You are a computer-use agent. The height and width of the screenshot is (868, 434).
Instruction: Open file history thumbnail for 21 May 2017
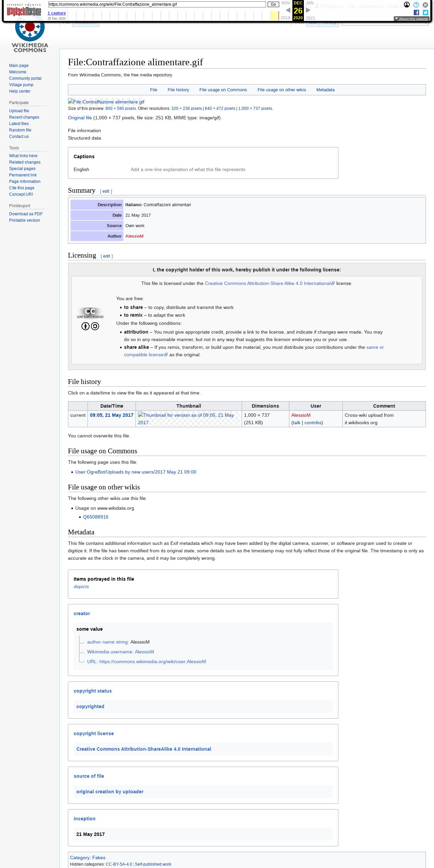coord(189,419)
